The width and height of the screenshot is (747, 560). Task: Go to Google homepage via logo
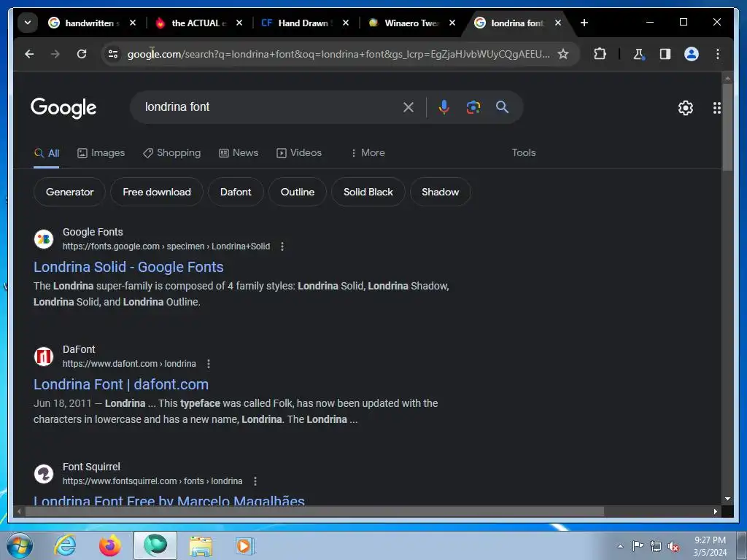(63, 108)
